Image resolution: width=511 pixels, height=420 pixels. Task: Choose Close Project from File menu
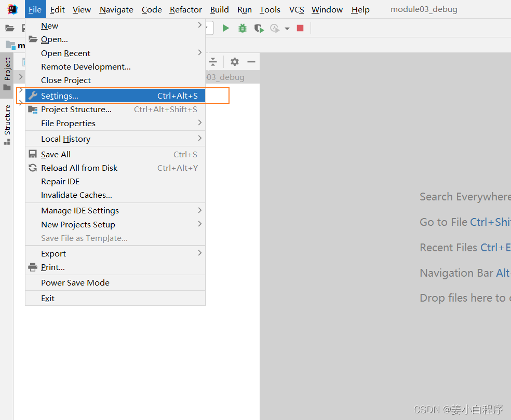(x=115, y=80)
